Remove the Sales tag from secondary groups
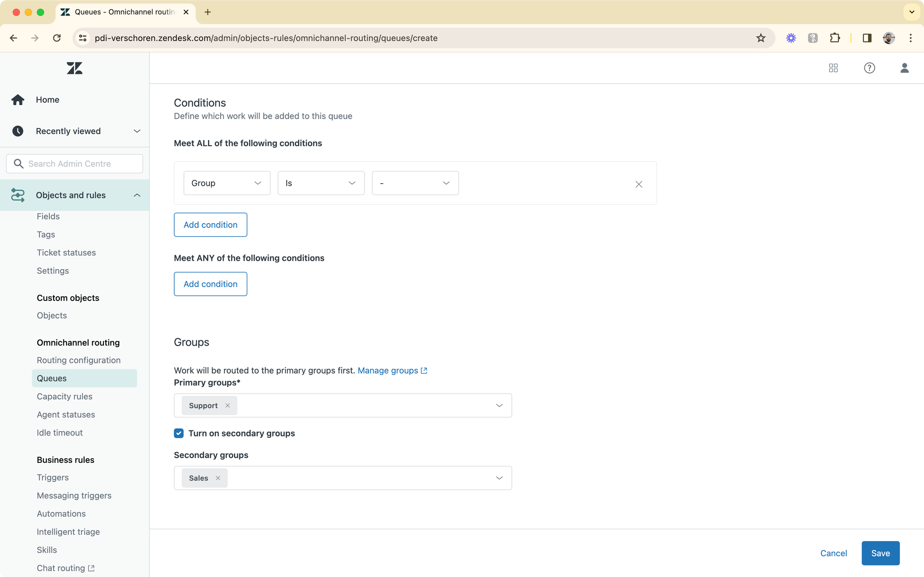 click(218, 478)
